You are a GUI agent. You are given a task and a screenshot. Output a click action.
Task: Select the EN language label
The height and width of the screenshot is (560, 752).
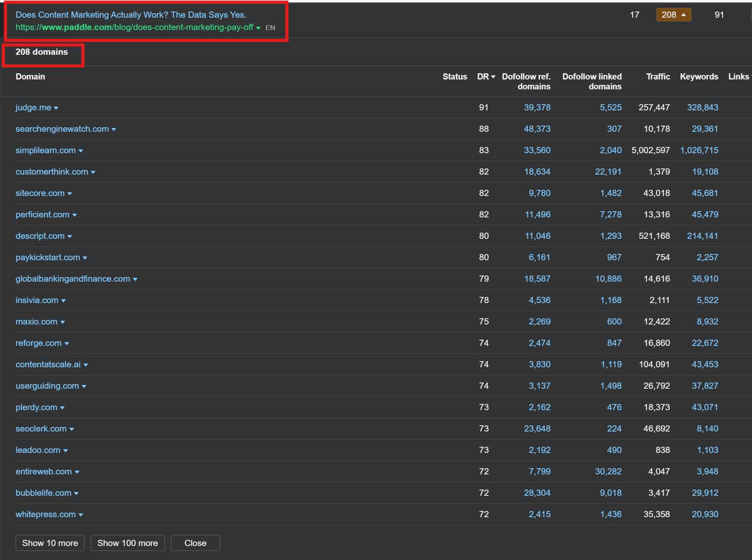(x=270, y=28)
